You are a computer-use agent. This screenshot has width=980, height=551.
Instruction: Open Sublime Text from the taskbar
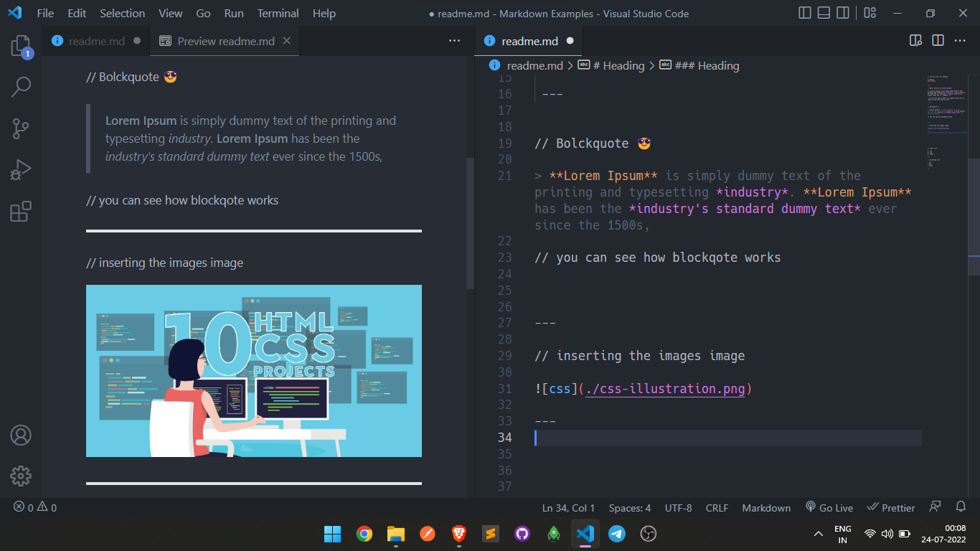[491, 534]
